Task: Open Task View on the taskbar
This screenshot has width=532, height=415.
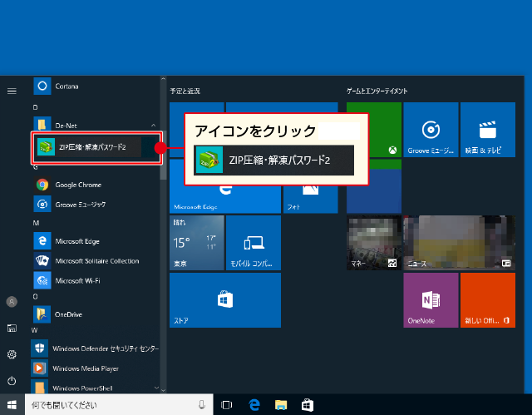Action: [x=226, y=405]
